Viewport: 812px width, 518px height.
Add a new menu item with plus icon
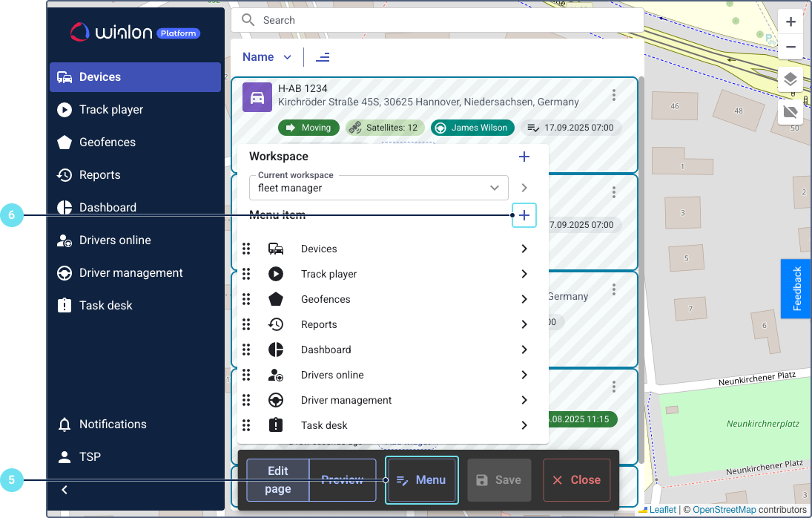[524, 215]
